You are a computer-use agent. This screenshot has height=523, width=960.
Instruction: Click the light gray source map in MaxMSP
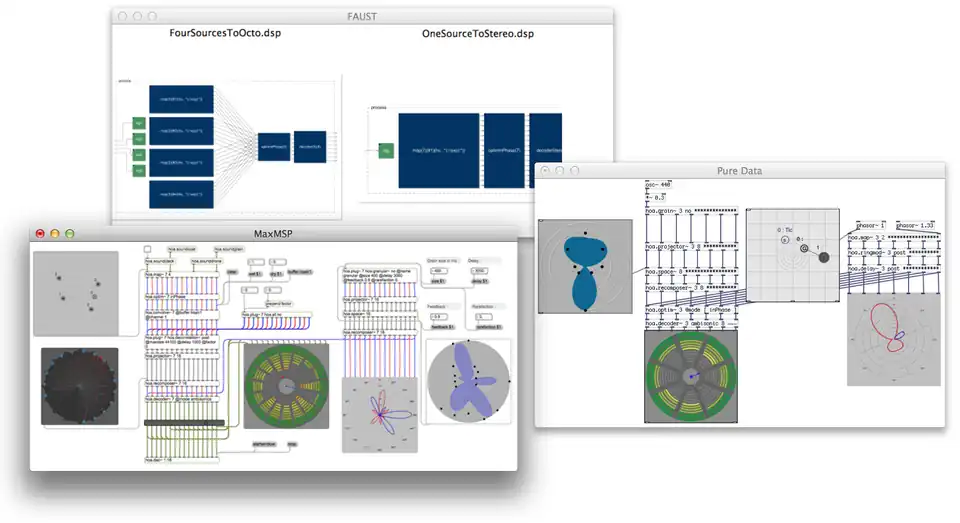pos(75,292)
